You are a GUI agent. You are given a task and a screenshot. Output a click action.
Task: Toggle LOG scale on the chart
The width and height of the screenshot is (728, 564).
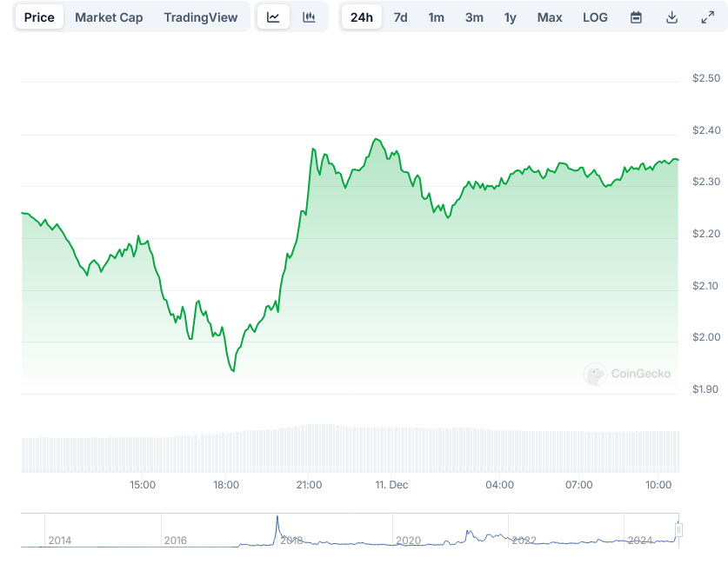596,17
